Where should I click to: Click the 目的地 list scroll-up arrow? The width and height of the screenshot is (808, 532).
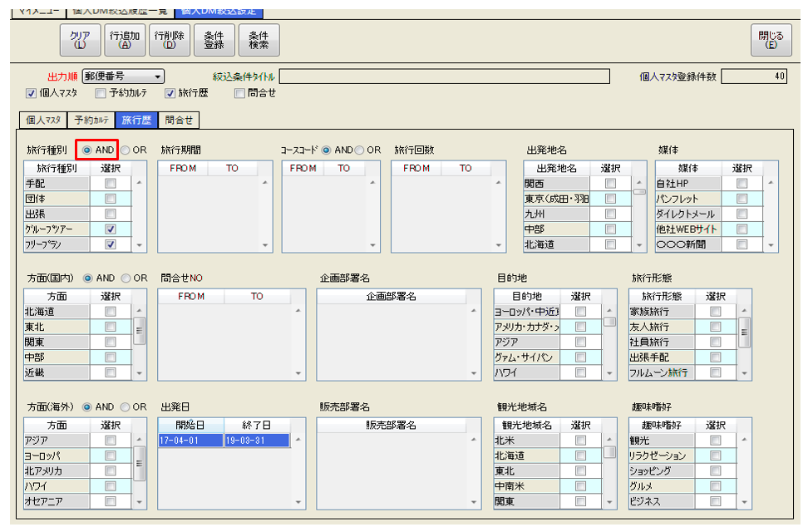click(x=609, y=311)
